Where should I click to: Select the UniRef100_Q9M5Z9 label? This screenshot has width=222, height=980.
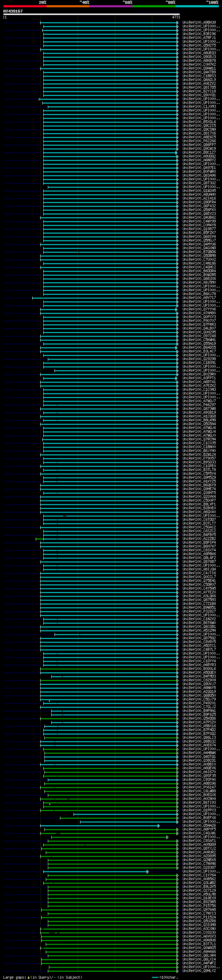[x=199, y=477]
